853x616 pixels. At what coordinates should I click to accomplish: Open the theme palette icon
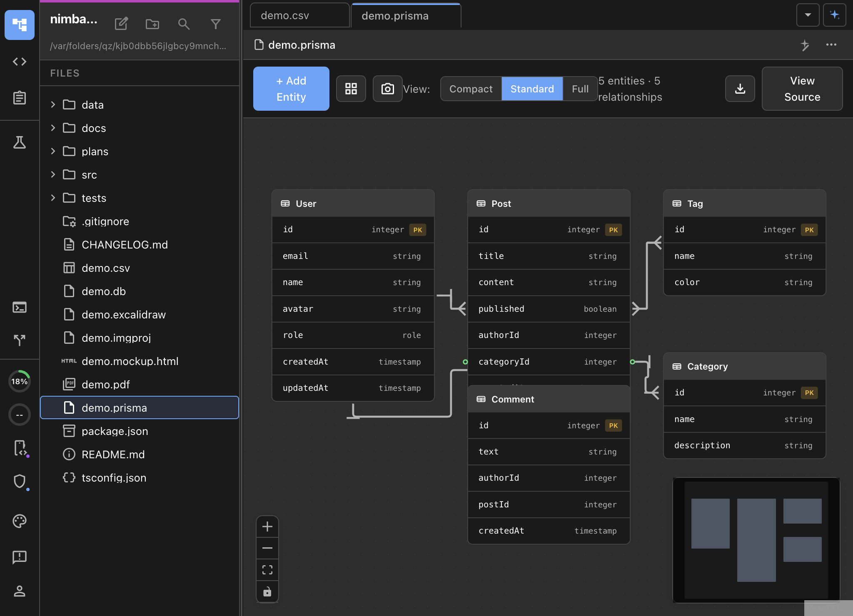coord(20,521)
